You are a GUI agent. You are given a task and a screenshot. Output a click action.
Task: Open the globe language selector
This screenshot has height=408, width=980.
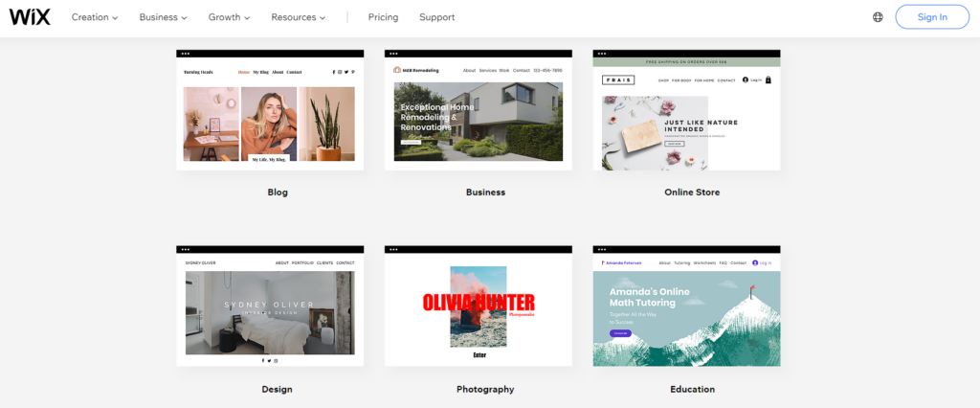tap(878, 17)
